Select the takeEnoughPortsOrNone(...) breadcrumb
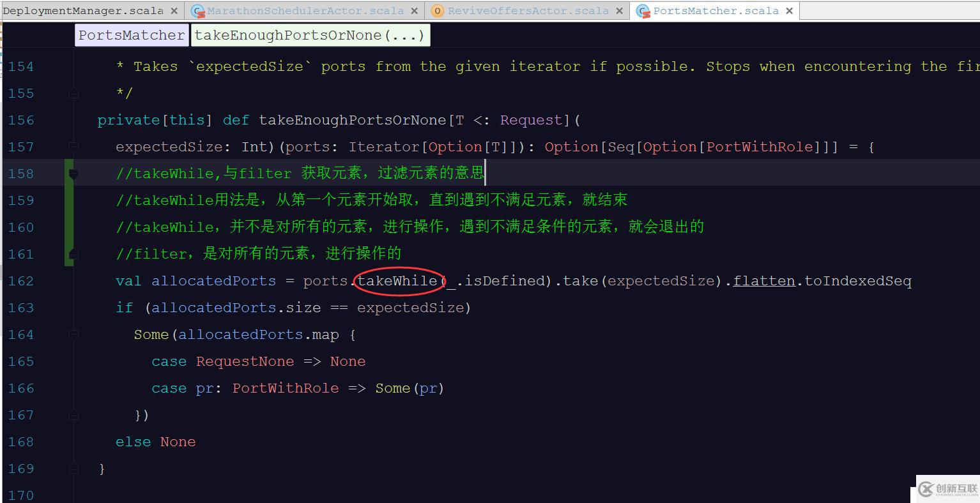 [x=310, y=35]
